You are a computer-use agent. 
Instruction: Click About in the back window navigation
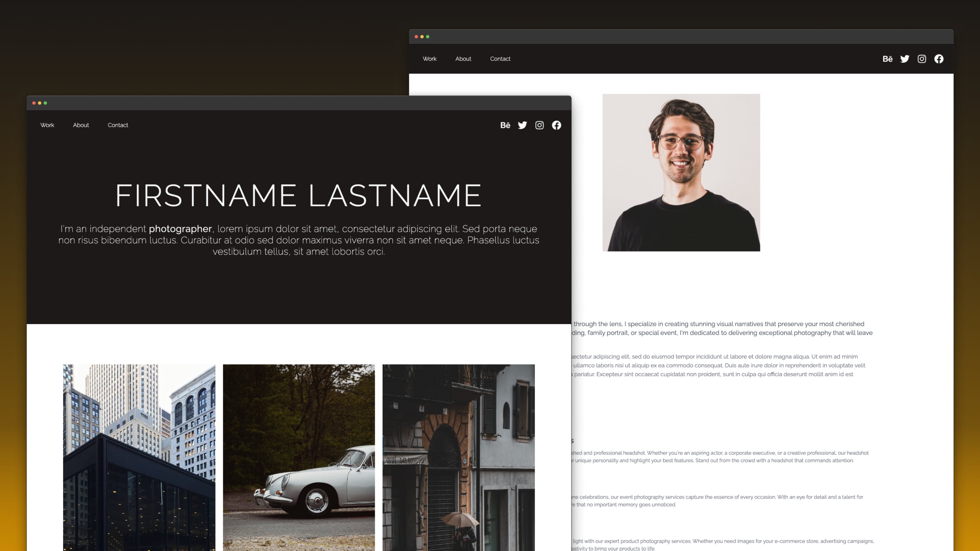tap(463, 59)
